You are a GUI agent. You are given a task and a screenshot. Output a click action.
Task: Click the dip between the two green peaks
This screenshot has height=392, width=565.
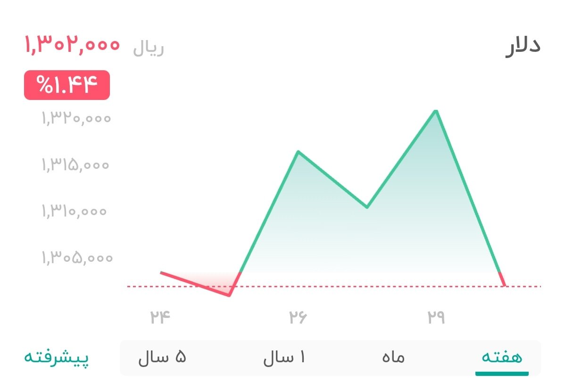coord(367,207)
